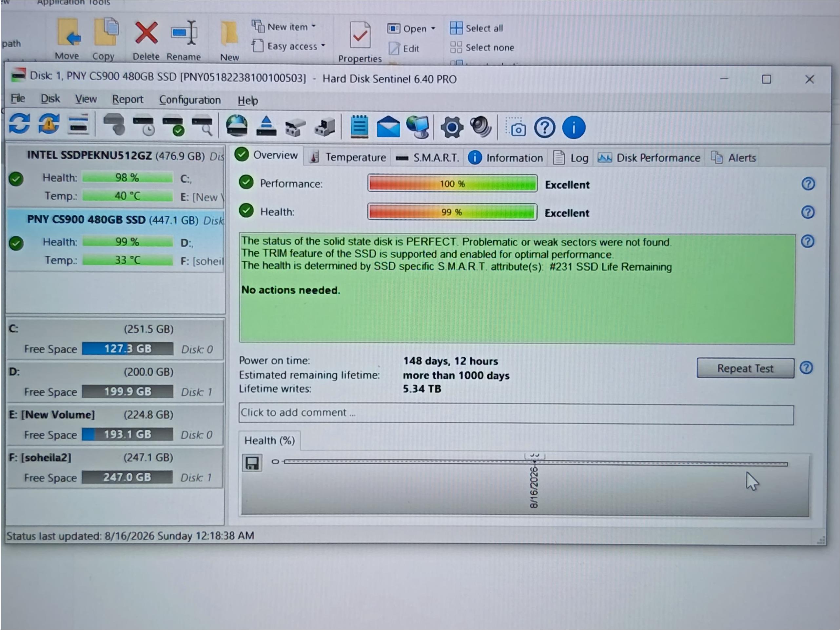
Task: Open settings via the gear toolbar icon
Action: coord(452,127)
